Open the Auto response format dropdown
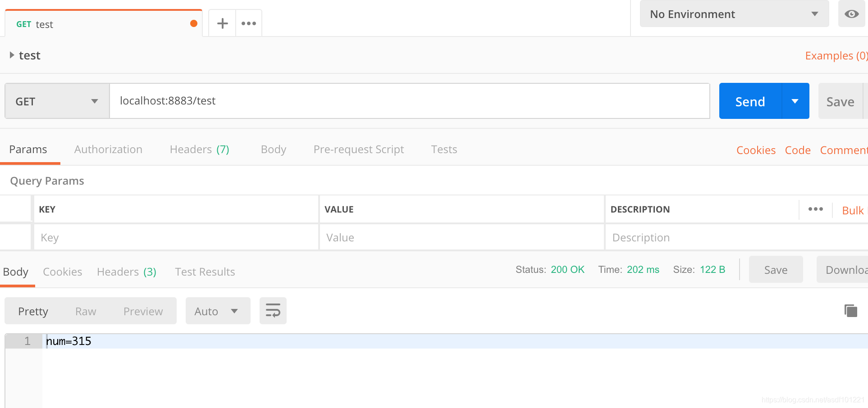 tap(218, 311)
